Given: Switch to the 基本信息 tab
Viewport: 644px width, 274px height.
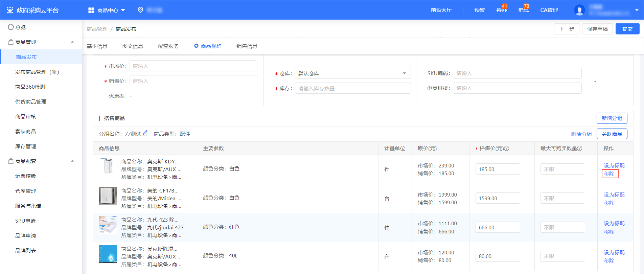Looking at the screenshot, I should click(97, 46).
